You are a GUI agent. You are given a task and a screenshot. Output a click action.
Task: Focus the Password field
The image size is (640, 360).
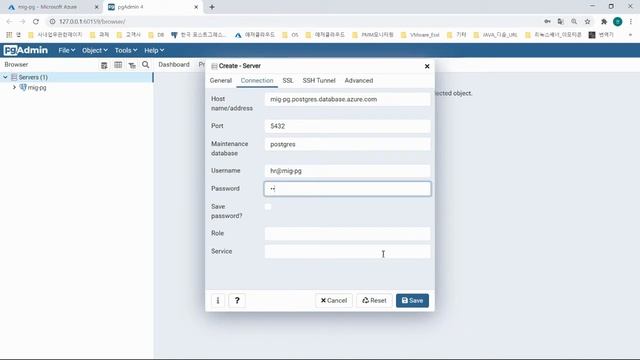coord(347,189)
